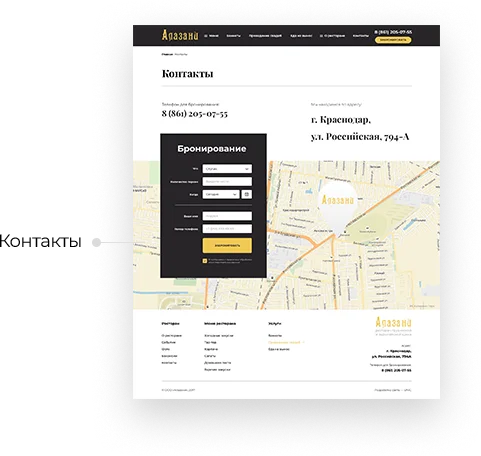This screenshot has height=456, width=481.
Task: Click the developer credit link in the footer
Action: click(393, 390)
